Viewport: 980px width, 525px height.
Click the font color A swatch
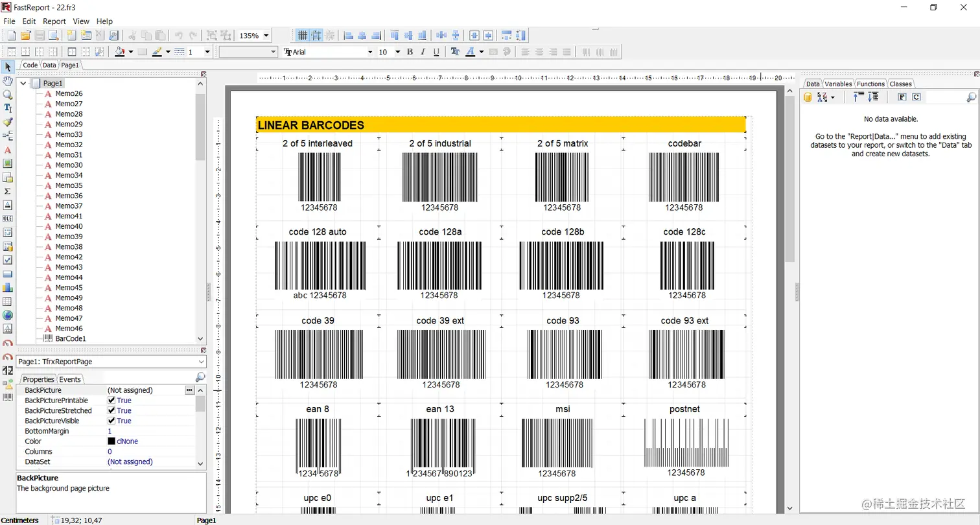pos(471,52)
